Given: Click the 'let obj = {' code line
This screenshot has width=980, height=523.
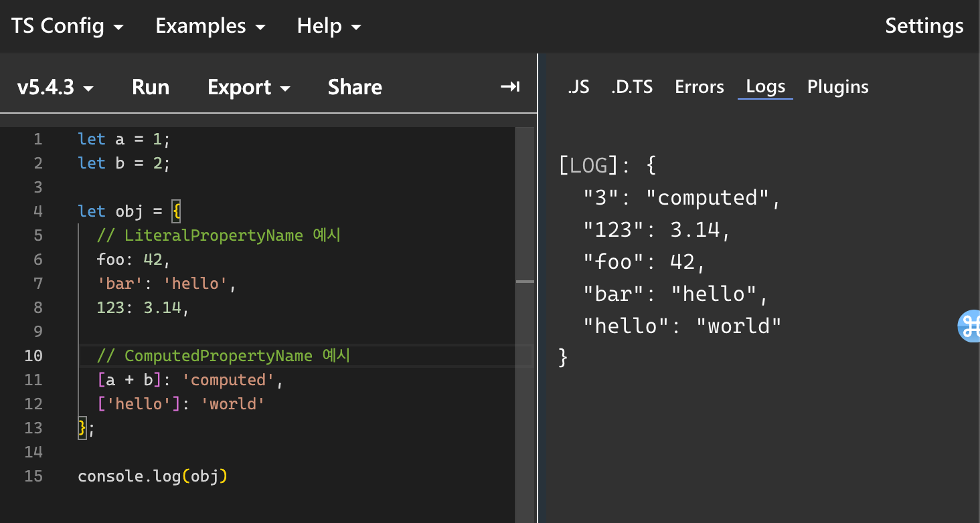Looking at the screenshot, I should coord(130,211).
